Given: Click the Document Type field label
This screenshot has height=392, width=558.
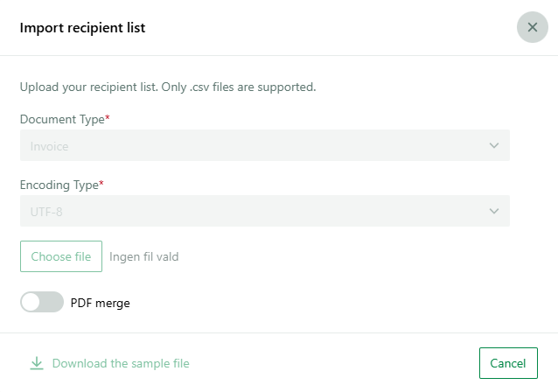Looking at the screenshot, I should click(62, 119).
